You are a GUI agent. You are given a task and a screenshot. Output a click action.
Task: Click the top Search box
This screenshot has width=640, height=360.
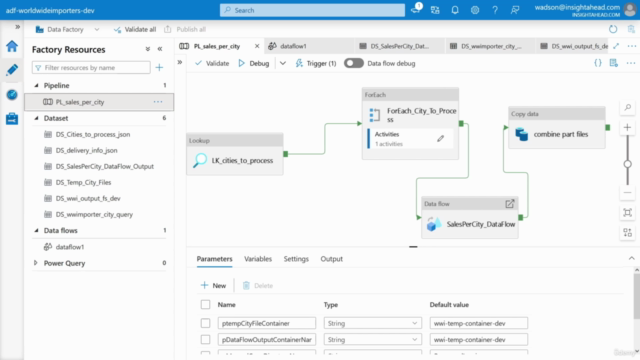coord(312,10)
